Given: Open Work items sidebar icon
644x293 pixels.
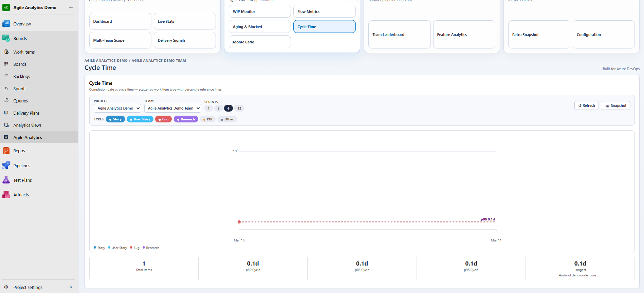Looking at the screenshot, I should point(6,52).
